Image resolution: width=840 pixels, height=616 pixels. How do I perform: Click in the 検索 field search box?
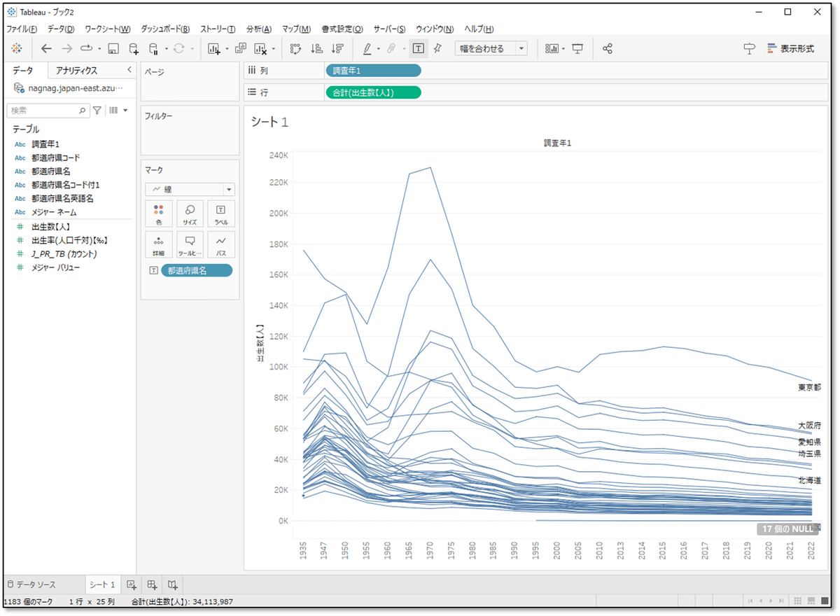48,111
